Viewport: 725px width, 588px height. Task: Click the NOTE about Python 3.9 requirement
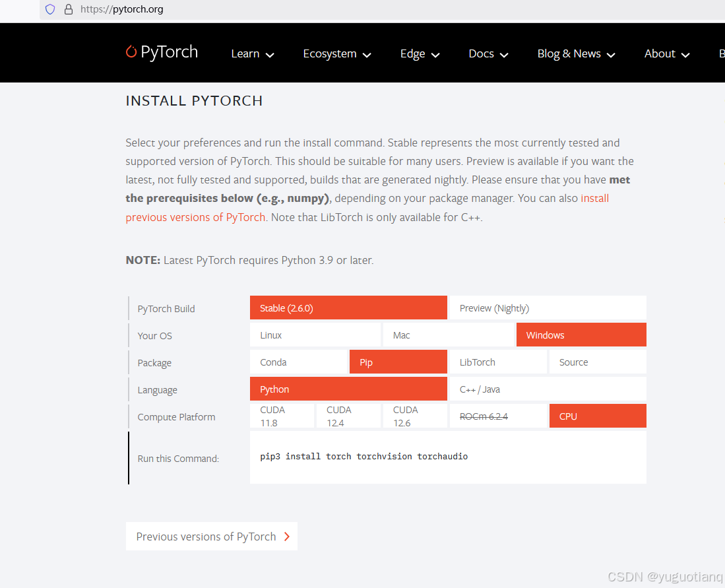coord(249,260)
